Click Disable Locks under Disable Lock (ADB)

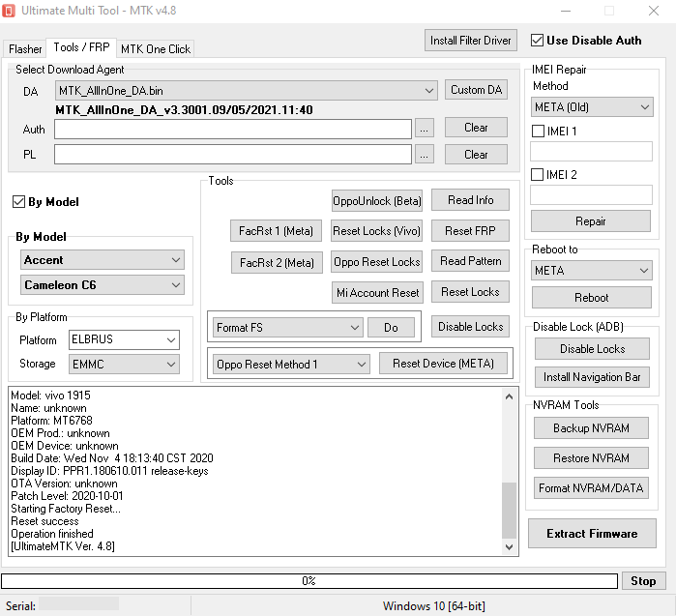coord(592,349)
